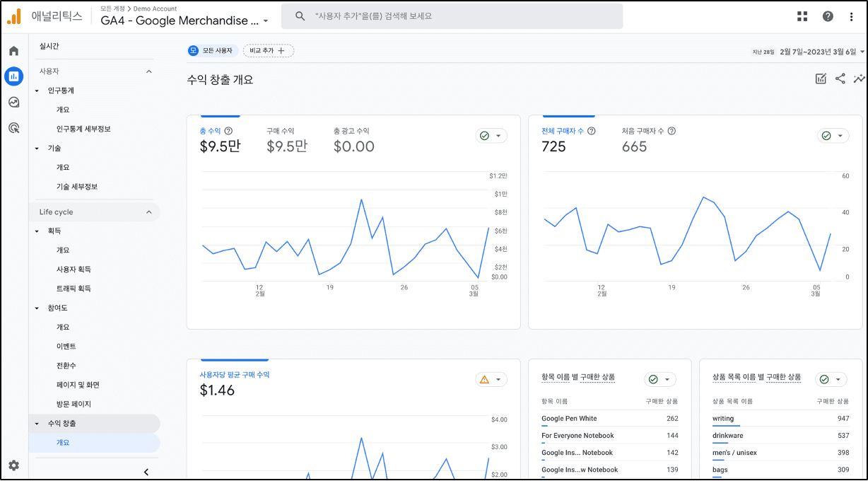Select the 총 수익 metric tab
Image resolution: width=868 pixels, height=481 pixels.
(x=221, y=139)
